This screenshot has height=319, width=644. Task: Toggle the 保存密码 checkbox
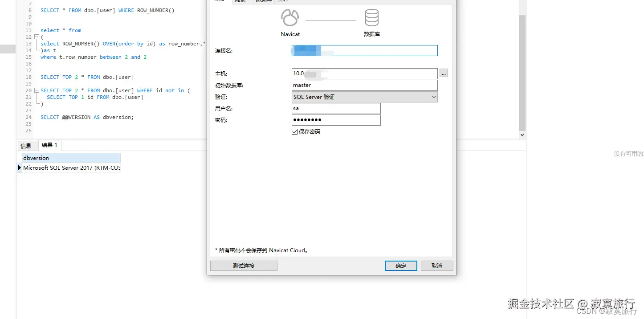[x=294, y=132]
